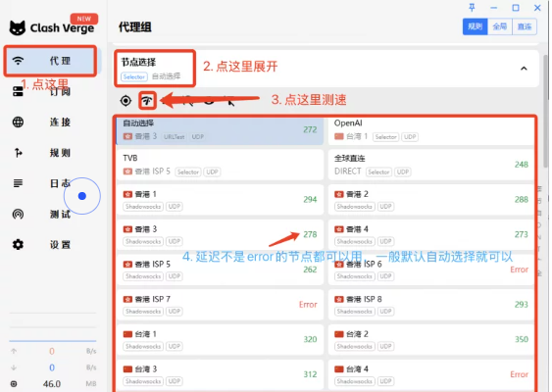Choose the 台湾 1 Shadowsocks node card
Image resolution: width=552 pixels, height=392 pixels.
click(220, 339)
